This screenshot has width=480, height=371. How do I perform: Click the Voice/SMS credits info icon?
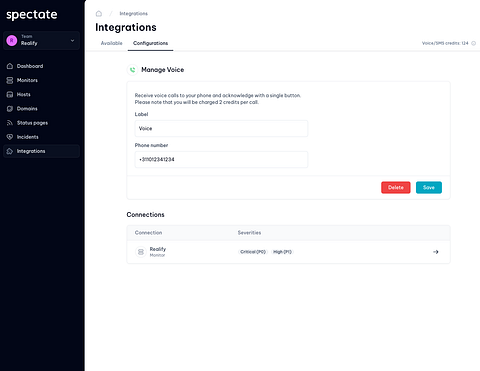click(473, 43)
